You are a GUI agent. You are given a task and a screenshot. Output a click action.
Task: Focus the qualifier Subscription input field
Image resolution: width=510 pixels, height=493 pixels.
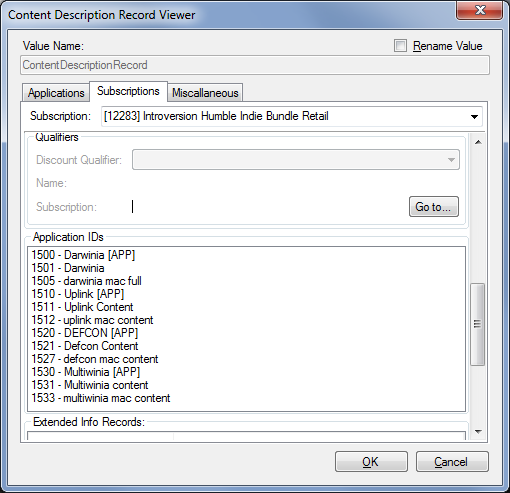click(x=268, y=207)
